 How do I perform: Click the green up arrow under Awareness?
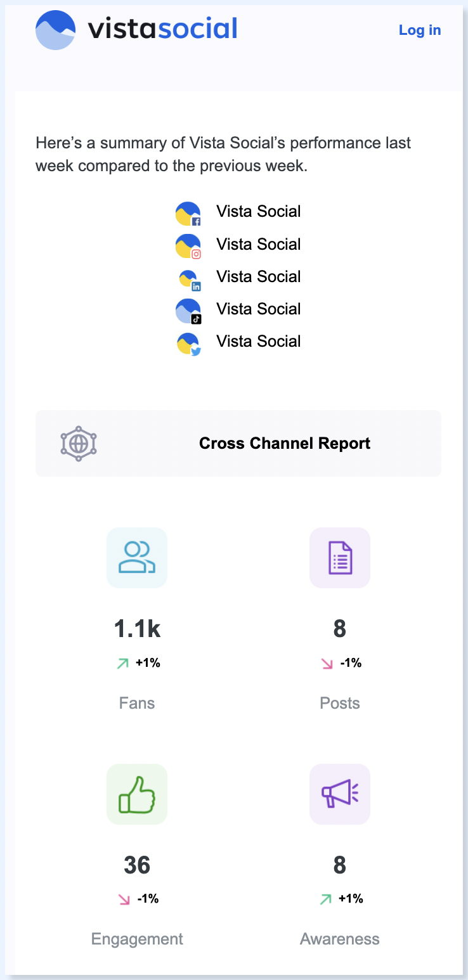(325, 899)
